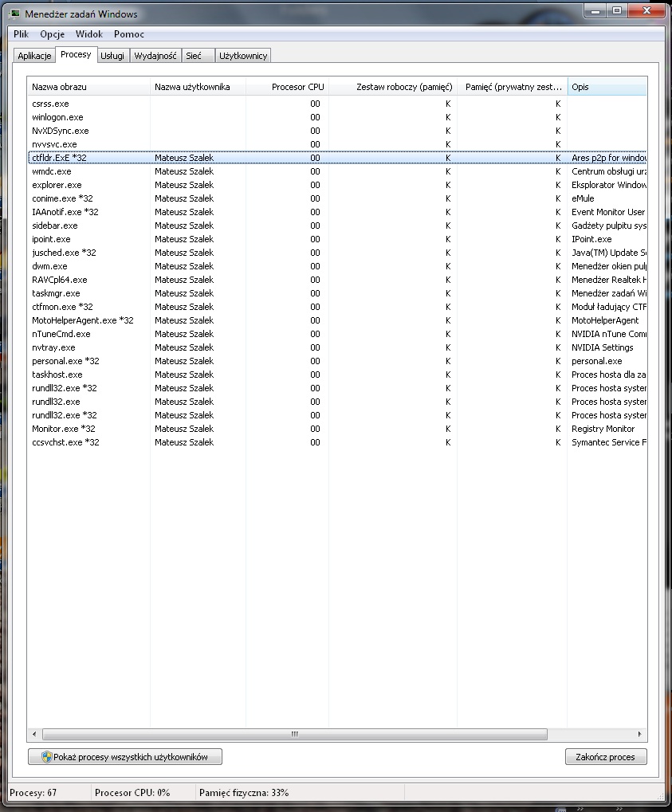
Task: Open the Widok menu
Action: pos(89,34)
